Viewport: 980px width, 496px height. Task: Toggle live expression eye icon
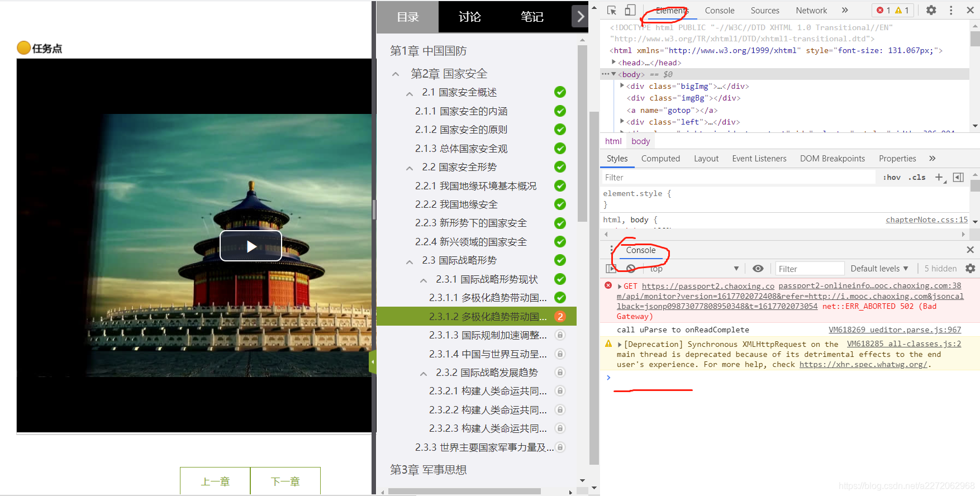point(758,269)
